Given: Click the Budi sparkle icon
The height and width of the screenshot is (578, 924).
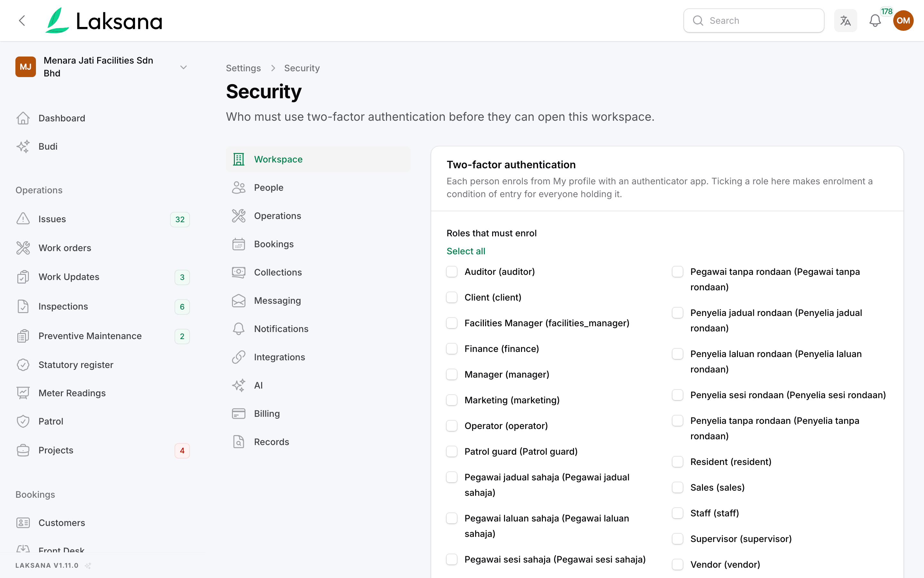Looking at the screenshot, I should pos(23,146).
